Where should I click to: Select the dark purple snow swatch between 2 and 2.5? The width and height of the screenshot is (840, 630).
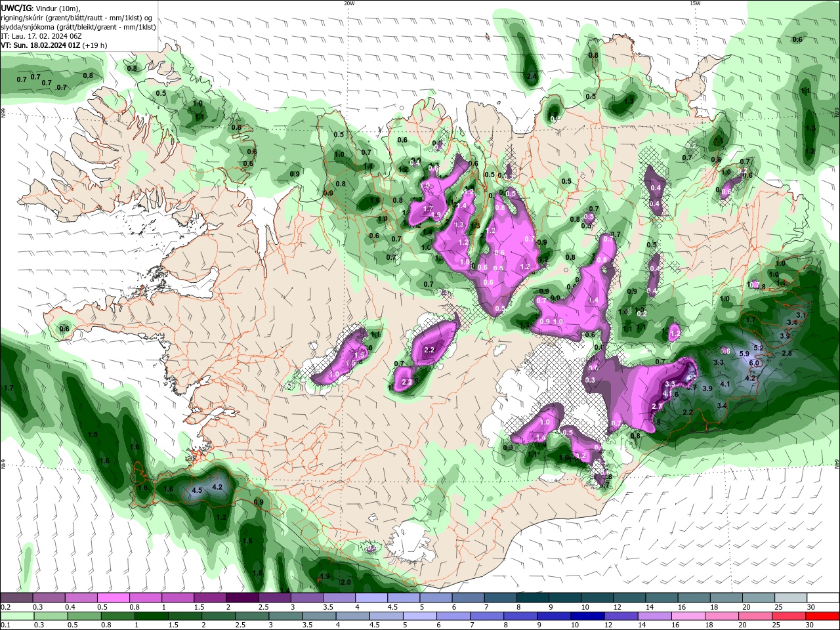click(x=242, y=598)
